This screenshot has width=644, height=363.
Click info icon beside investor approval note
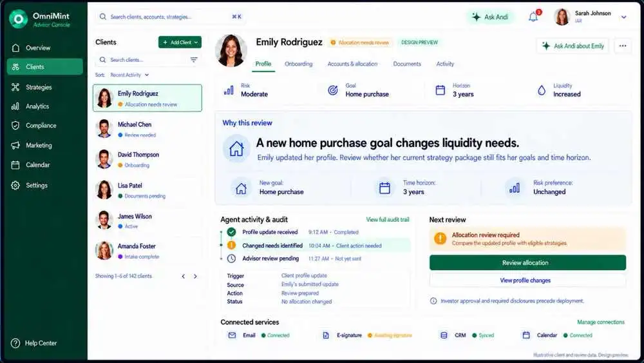pyautogui.click(x=433, y=301)
